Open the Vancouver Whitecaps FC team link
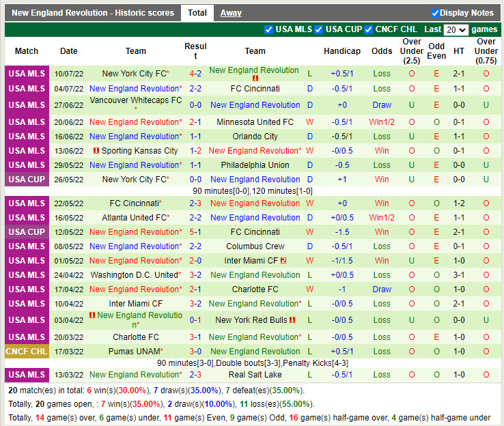 (x=135, y=100)
